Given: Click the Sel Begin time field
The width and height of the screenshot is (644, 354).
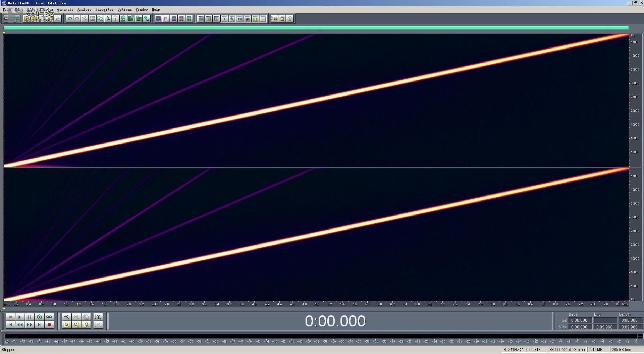Looking at the screenshot, I should [580, 320].
